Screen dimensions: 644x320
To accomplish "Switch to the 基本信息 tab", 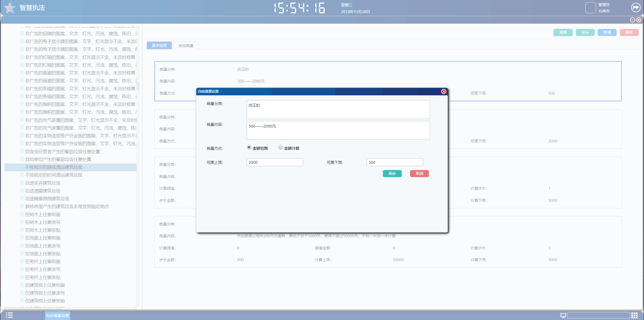I will point(159,45).
